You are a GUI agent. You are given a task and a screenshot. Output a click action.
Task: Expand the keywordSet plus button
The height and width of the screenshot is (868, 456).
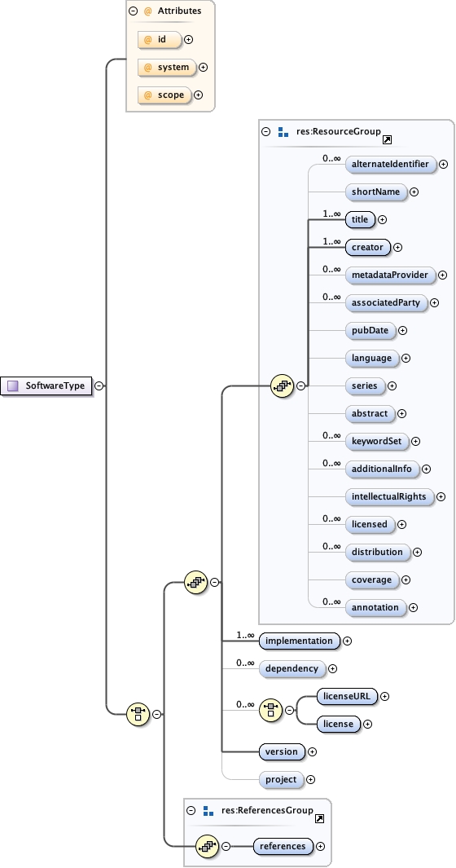point(415,441)
